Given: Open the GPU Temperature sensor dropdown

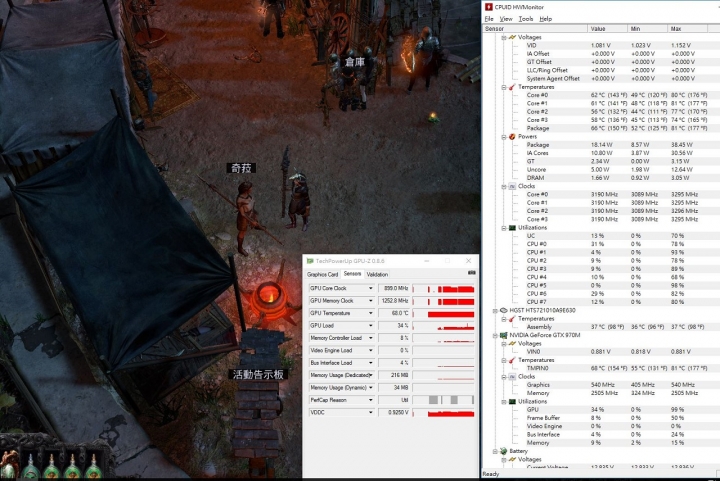Looking at the screenshot, I should click(371, 313).
